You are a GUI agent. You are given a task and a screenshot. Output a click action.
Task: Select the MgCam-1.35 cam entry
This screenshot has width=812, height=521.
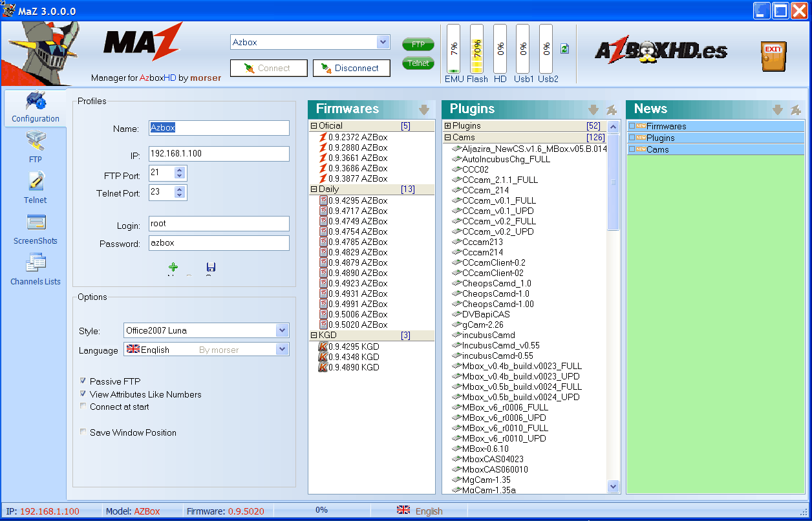tap(481, 480)
